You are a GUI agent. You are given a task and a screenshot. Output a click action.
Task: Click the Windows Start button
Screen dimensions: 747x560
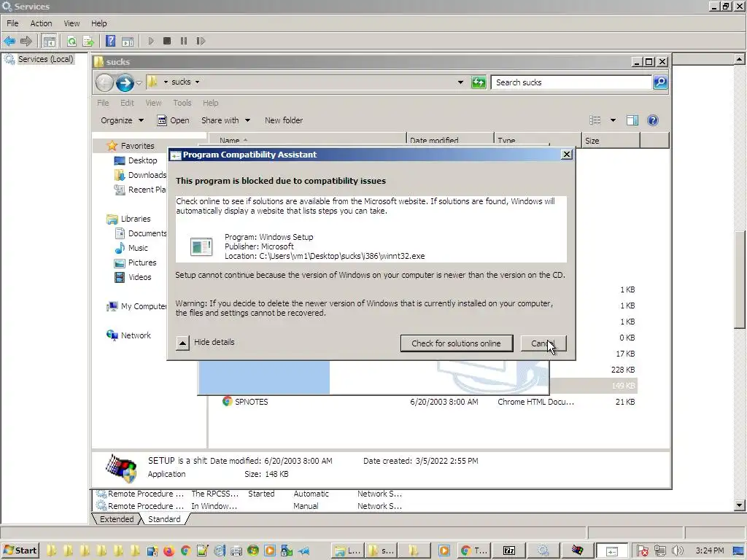[20, 551]
